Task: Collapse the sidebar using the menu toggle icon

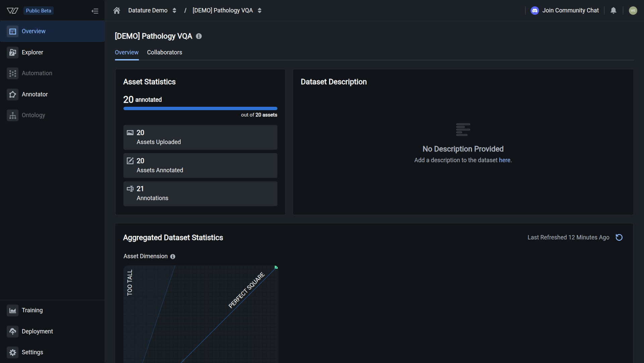Action: point(95,11)
